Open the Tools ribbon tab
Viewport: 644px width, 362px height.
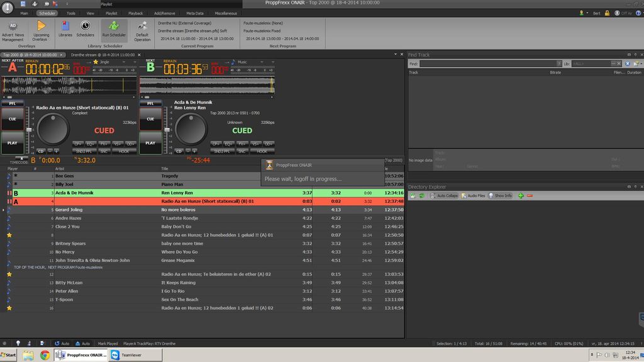pos(70,13)
